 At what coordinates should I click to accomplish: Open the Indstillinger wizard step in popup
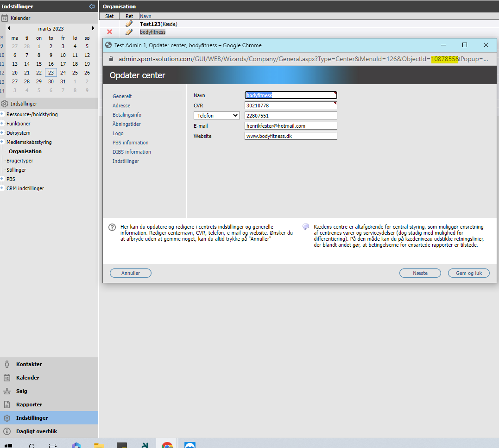coord(126,161)
